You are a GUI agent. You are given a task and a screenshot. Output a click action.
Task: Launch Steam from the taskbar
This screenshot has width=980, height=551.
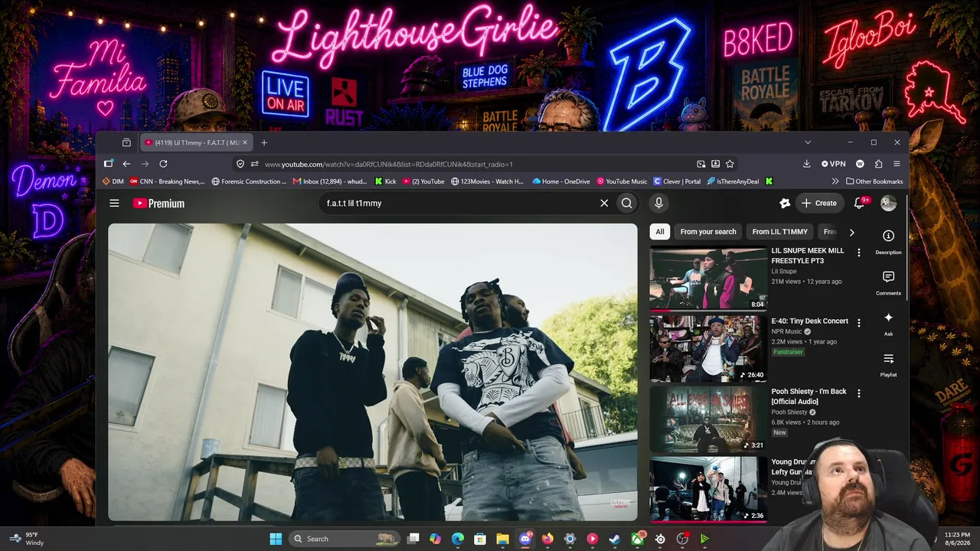[615, 539]
